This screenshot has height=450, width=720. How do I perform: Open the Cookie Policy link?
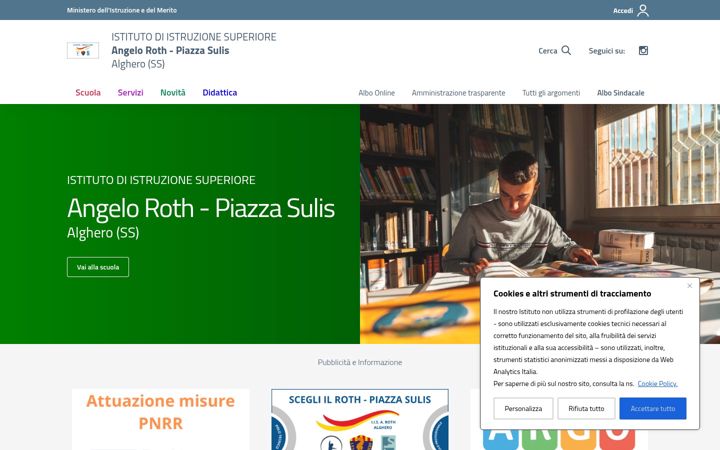coord(657,383)
